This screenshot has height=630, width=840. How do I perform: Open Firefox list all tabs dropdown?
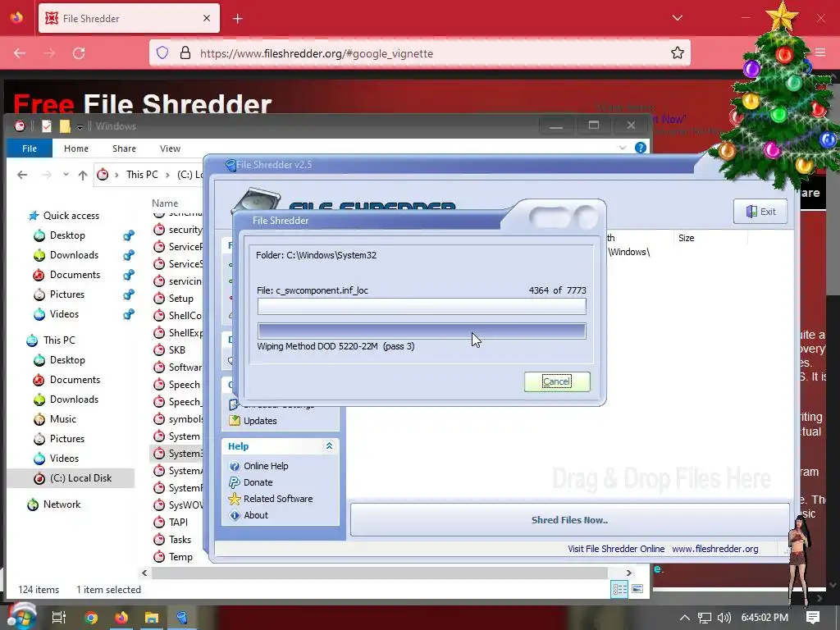(x=677, y=18)
